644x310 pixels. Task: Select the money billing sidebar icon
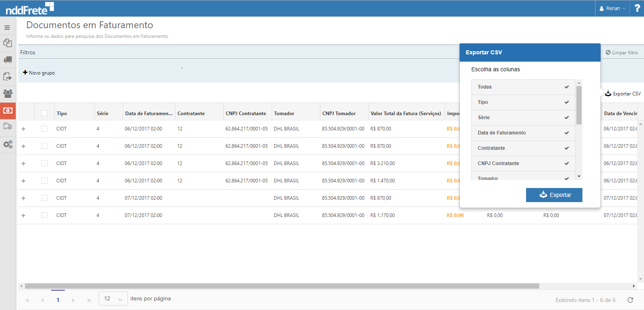click(x=8, y=110)
